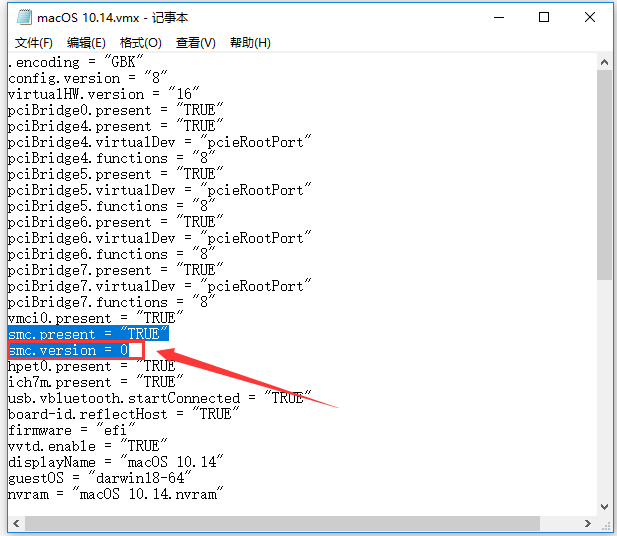Place cursor in the firmware = "efi" line

click(72, 430)
